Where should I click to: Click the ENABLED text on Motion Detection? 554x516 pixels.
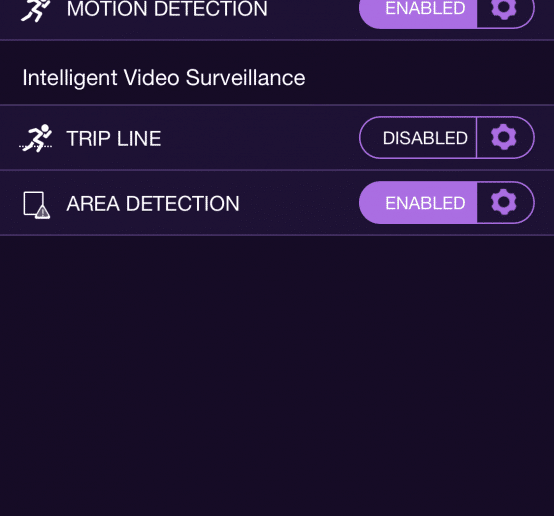tap(425, 8)
